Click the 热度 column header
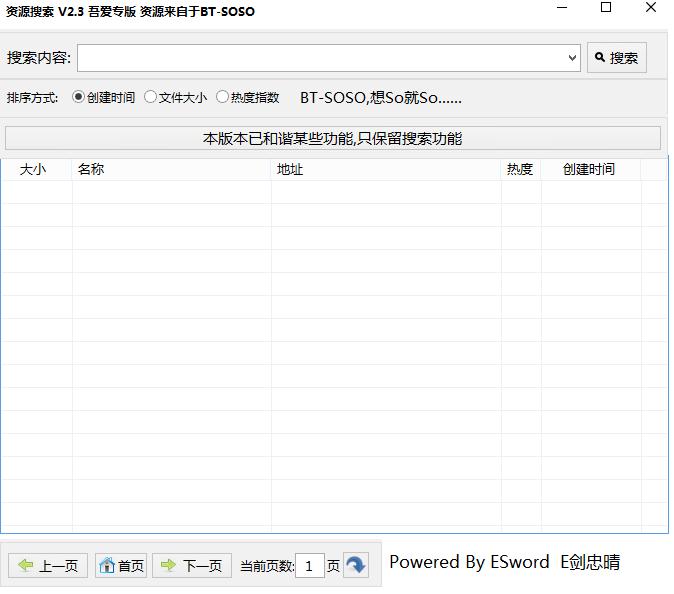The image size is (674, 594). (521, 169)
